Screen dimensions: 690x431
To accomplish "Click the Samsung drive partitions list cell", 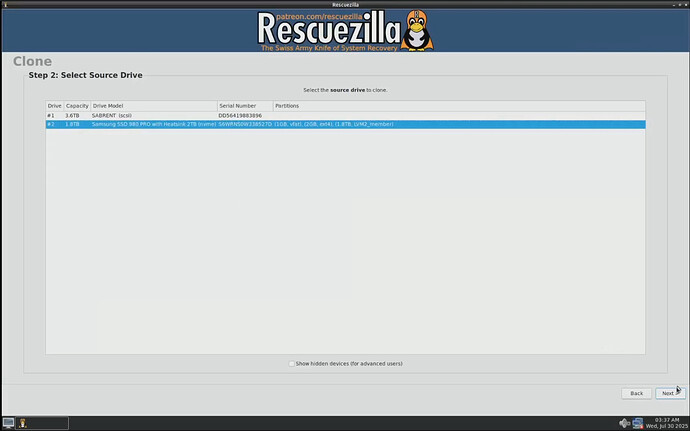I will click(x=334, y=124).
